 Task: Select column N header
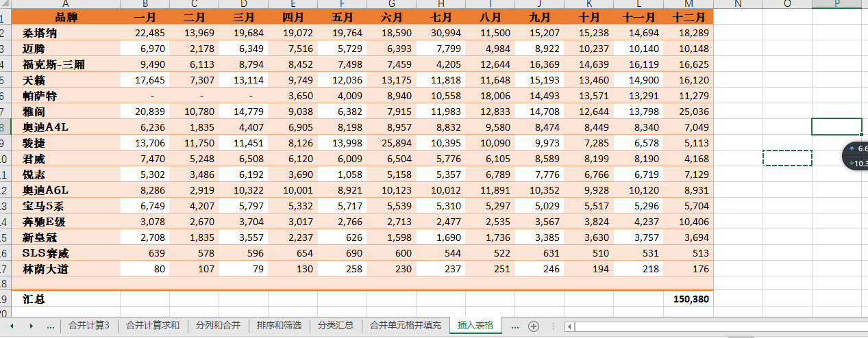[738, 4]
